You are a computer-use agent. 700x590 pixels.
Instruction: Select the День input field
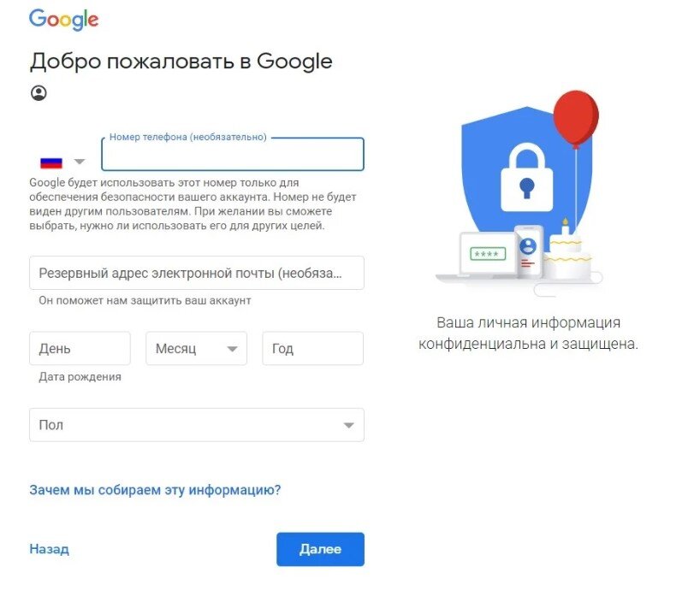(x=80, y=348)
